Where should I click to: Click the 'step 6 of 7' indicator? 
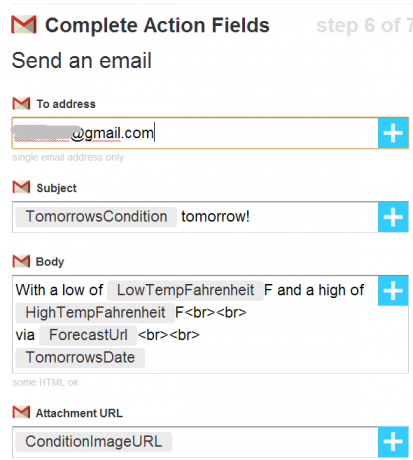click(x=365, y=26)
